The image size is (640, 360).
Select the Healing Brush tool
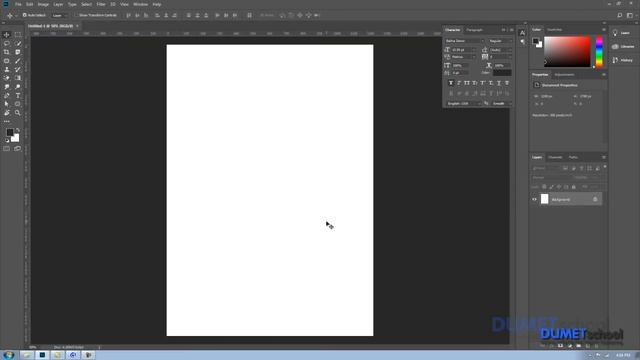[x=7, y=61]
